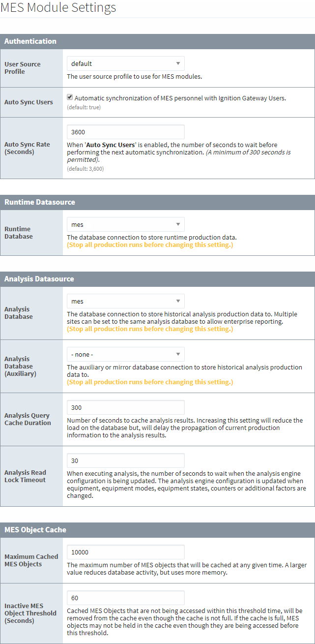Click the Analysis Datasource section header
Screen dimensions: 315x644
(39, 279)
